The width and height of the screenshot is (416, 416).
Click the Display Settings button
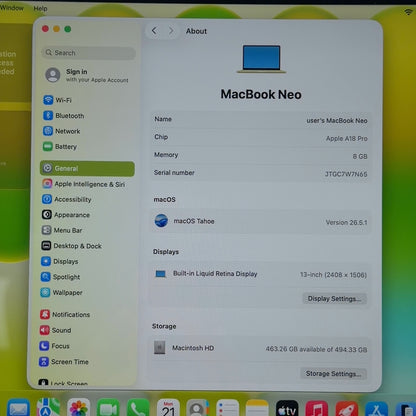(334, 298)
